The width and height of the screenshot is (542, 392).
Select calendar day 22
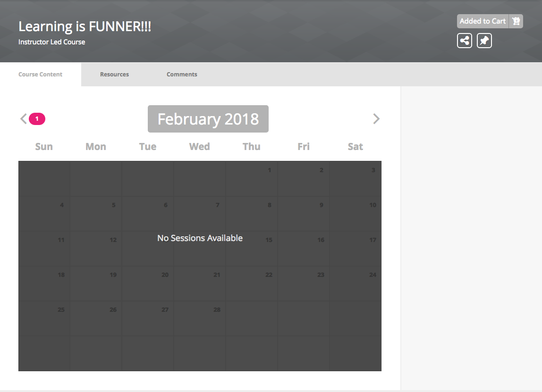click(x=252, y=283)
